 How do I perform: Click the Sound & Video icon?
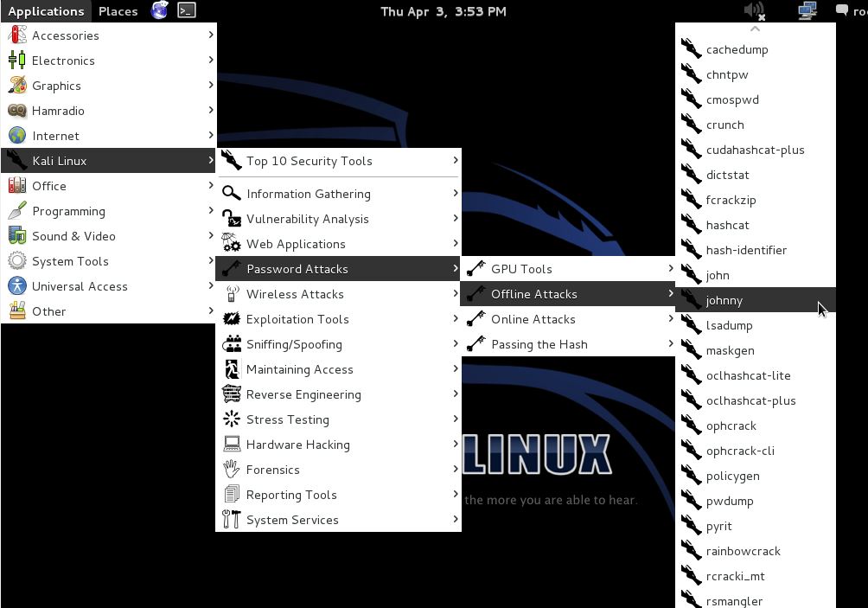[x=17, y=235]
